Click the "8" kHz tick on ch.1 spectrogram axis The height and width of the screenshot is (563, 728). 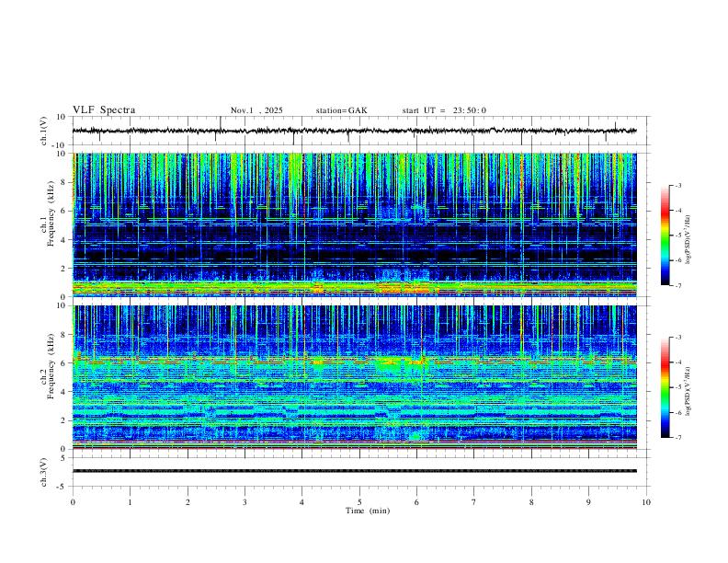[x=63, y=182]
